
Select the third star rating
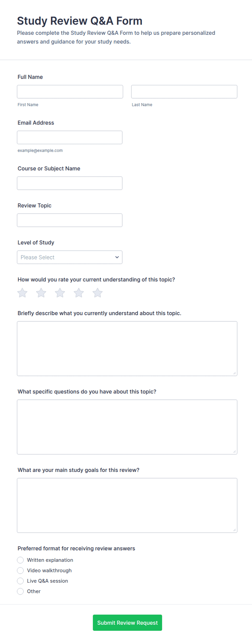60,293
